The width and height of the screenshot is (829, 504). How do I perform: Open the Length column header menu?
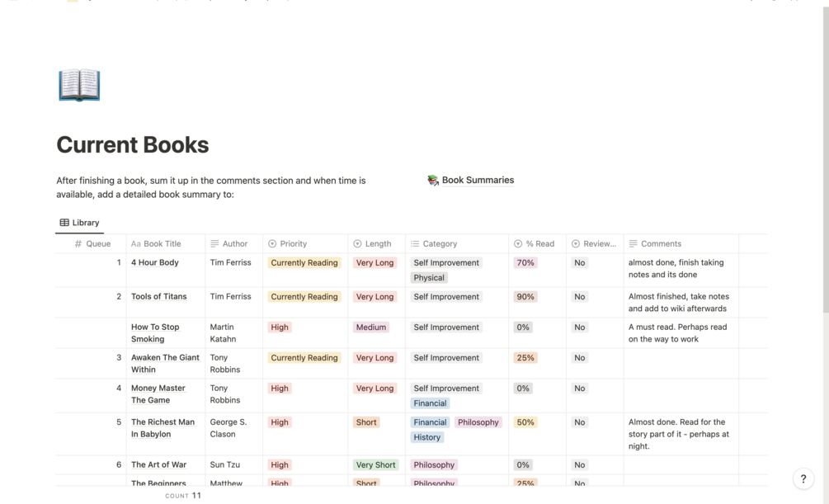(x=378, y=244)
